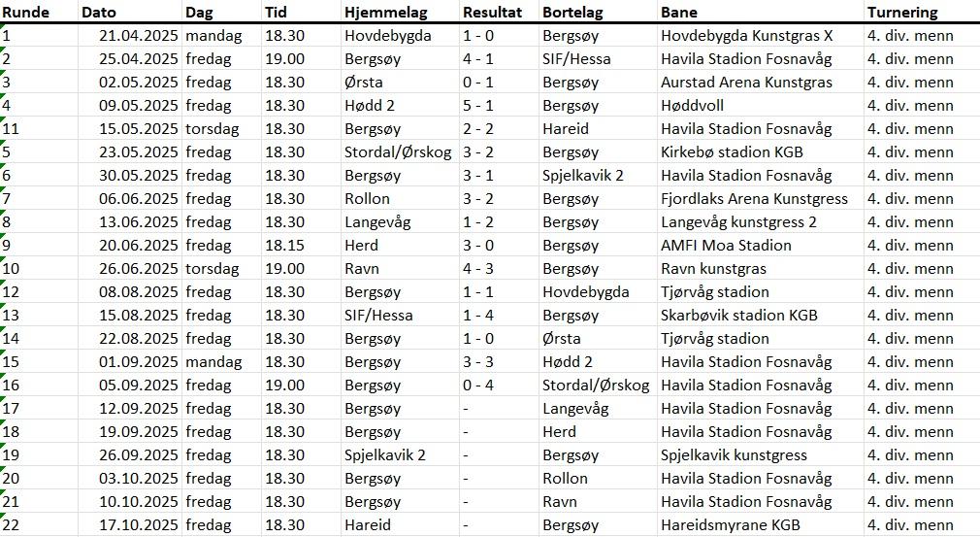Click the Spjelkavik kunstgress venue cell

tap(734, 455)
